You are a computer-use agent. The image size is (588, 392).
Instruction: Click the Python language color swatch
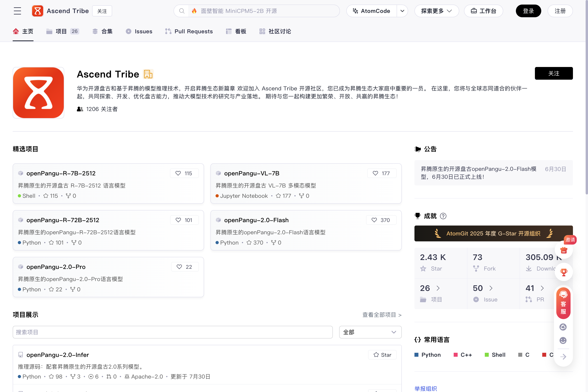(416, 355)
